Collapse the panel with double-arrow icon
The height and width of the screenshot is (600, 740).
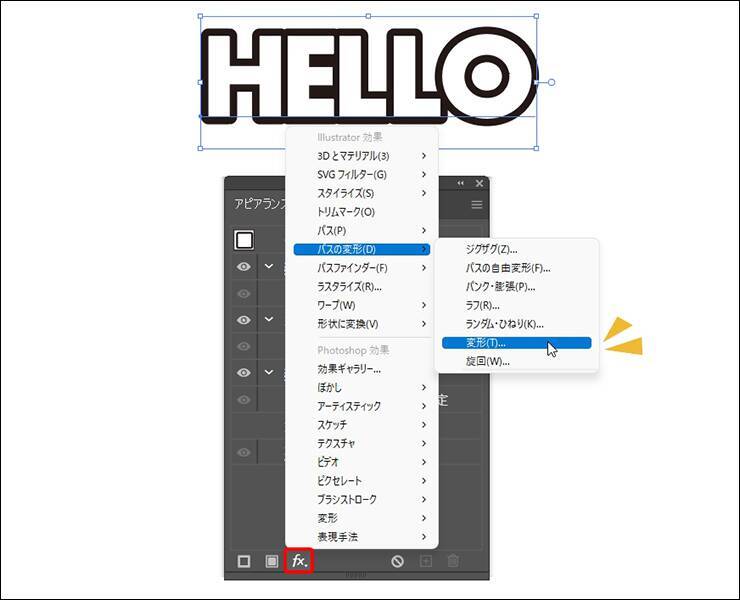click(x=460, y=183)
